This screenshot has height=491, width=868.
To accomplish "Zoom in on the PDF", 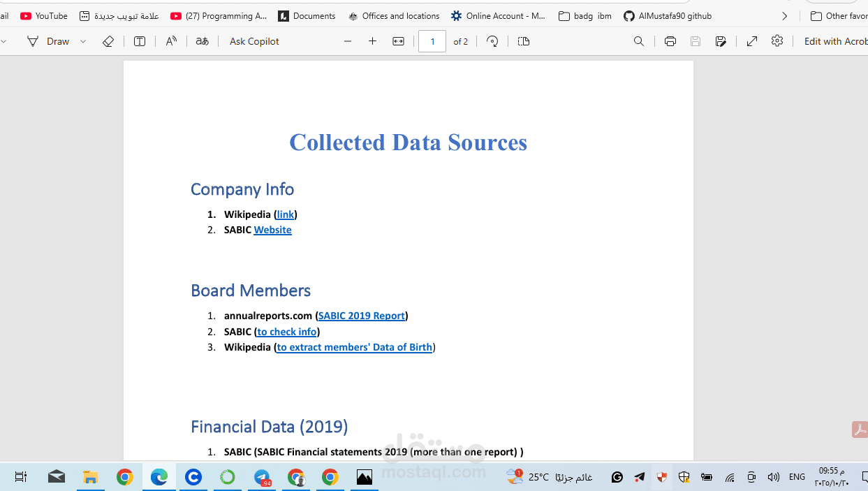I will tap(372, 41).
